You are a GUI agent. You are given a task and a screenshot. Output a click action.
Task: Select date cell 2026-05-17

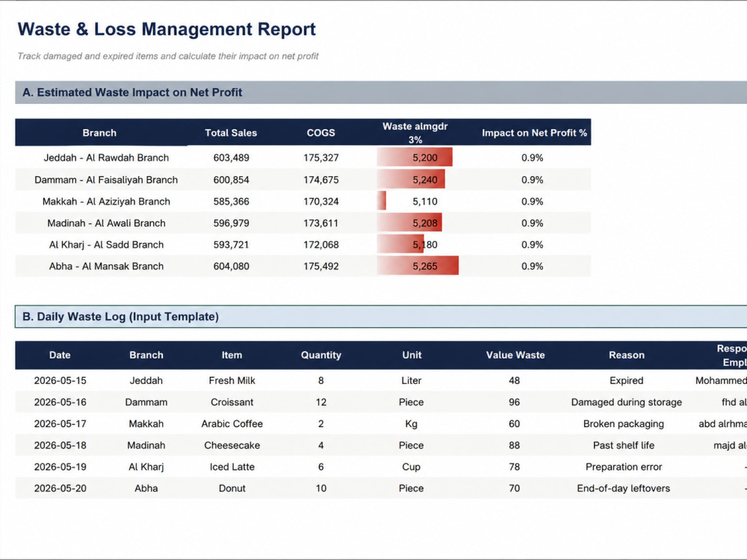(x=60, y=424)
